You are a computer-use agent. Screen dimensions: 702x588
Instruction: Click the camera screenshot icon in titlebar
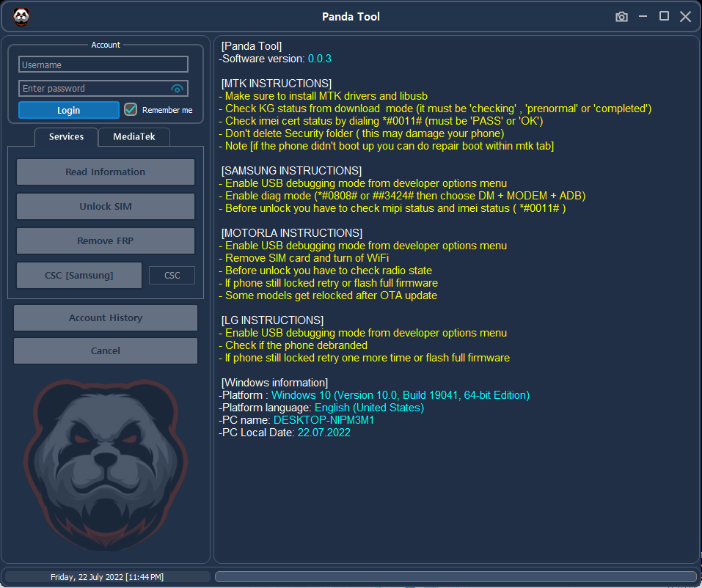click(x=621, y=16)
